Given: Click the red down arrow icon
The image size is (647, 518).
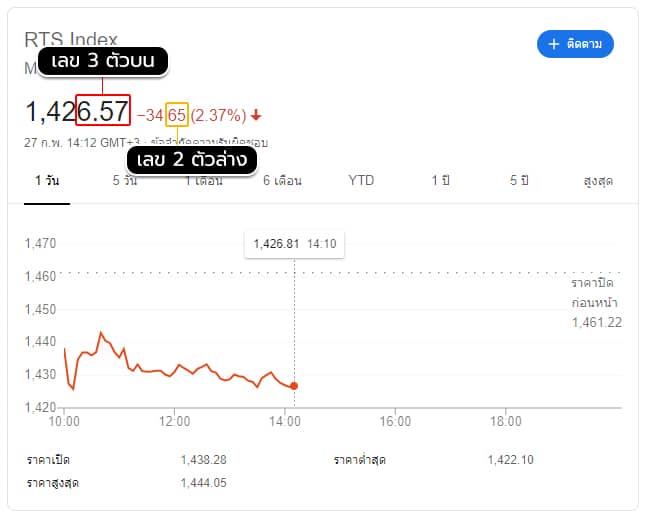Looking at the screenshot, I should click(256, 115).
